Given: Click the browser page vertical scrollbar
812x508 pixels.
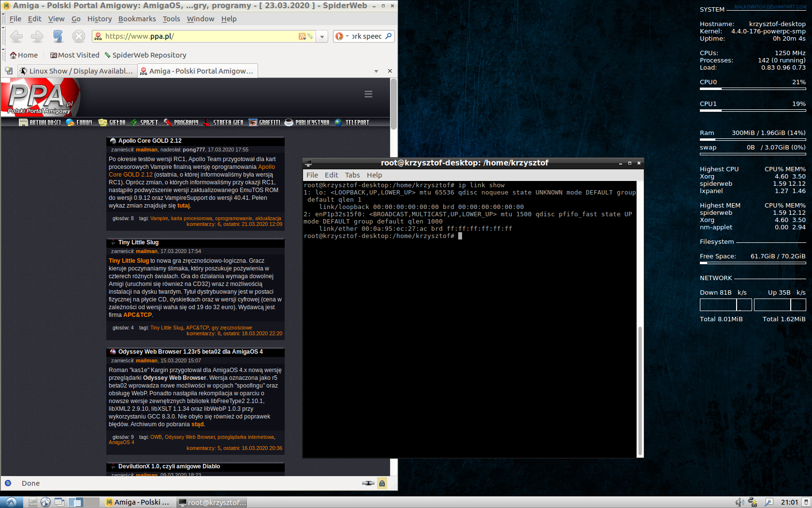Looking at the screenshot, I should coord(393,104).
